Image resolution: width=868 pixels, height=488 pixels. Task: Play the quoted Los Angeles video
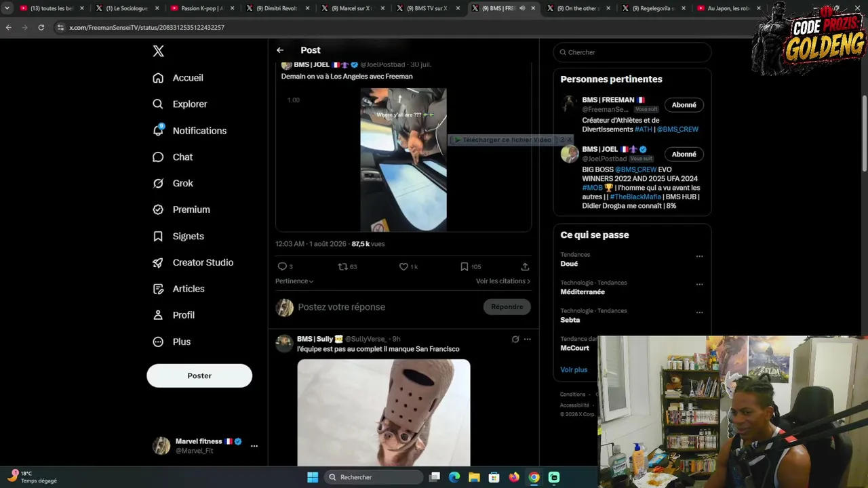pos(403,160)
